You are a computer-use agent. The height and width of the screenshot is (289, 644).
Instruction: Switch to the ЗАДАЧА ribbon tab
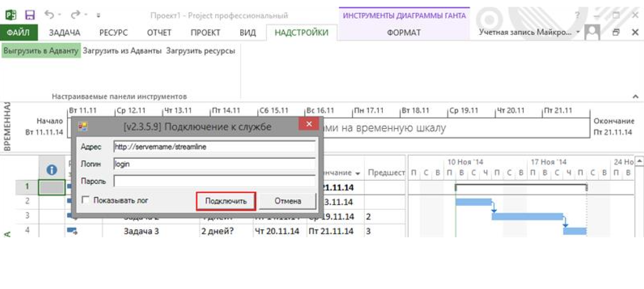click(x=64, y=33)
